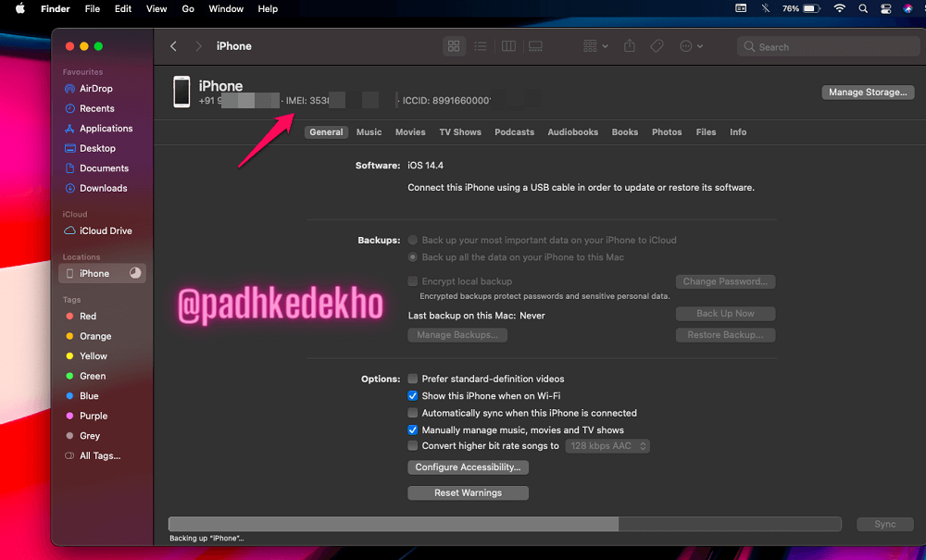Open Documents in the sidebar

click(102, 168)
